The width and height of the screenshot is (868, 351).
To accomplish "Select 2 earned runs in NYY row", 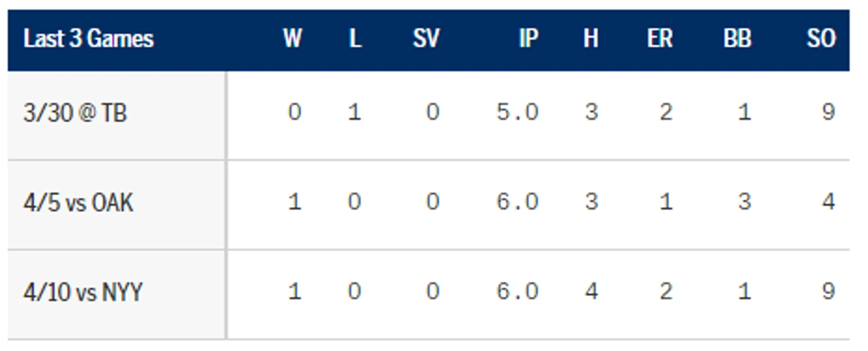I will tap(666, 292).
